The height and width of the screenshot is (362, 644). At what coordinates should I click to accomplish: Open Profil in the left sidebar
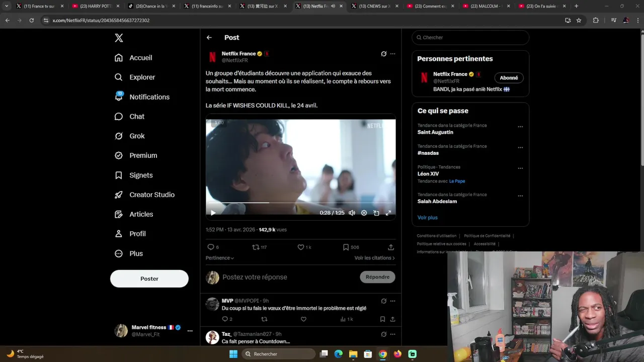(130, 234)
